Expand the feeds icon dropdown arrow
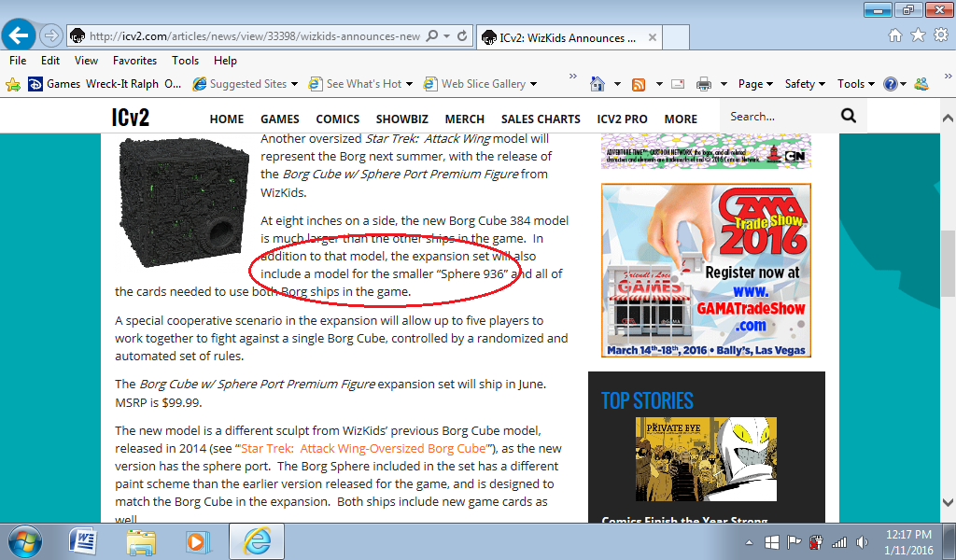The image size is (956, 560). click(659, 84)
